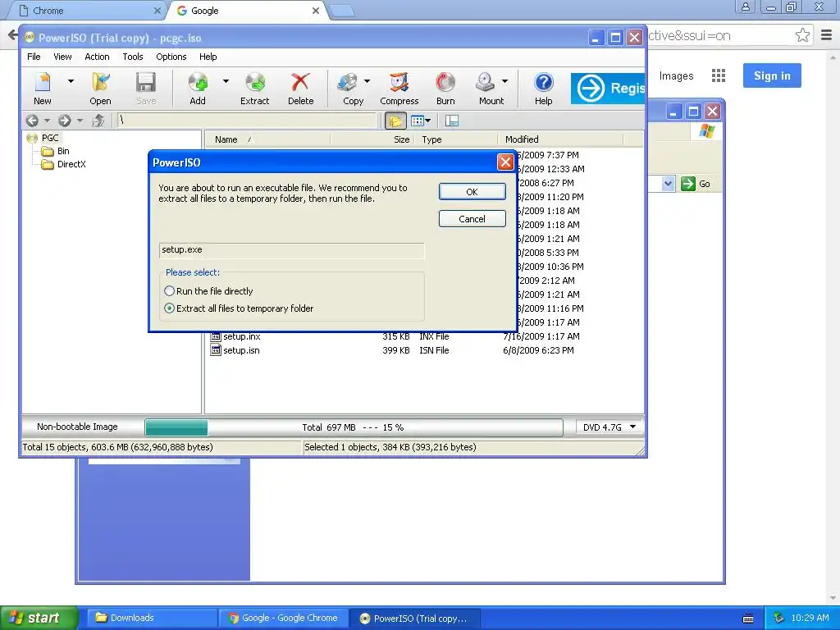
Task: Open the Google apps grid icon
Action: pos(719,75)
